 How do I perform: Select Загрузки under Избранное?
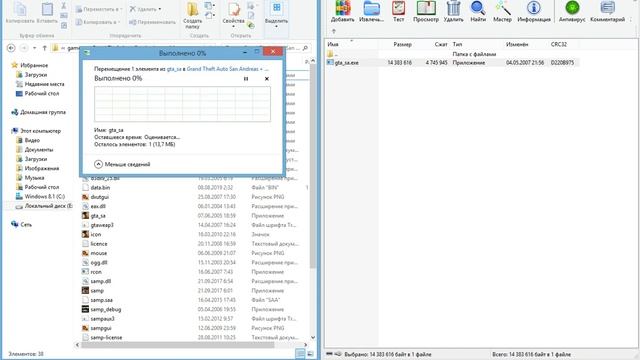36,75
